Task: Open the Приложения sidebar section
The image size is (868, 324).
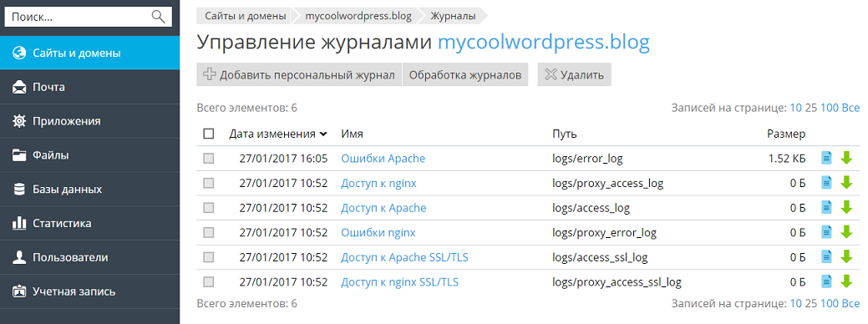Action: point(89,121)
